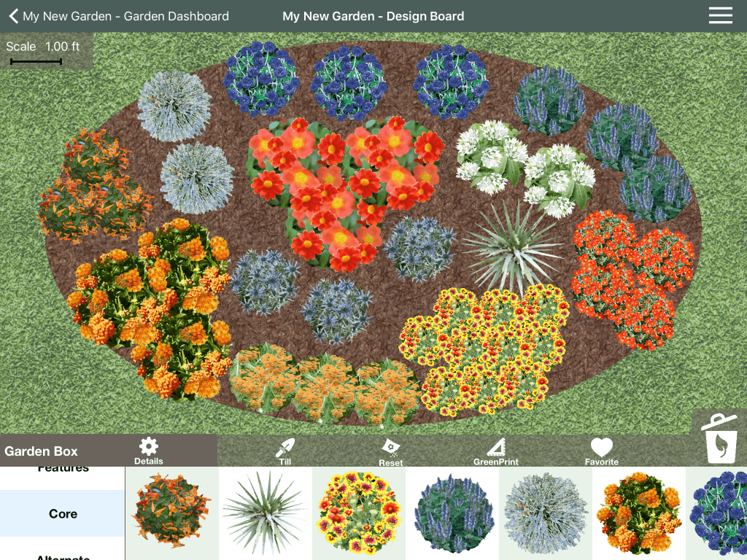Screen dimensions: 747x560
Task: Tap the Details gear icon
Action: pos(149,451)
